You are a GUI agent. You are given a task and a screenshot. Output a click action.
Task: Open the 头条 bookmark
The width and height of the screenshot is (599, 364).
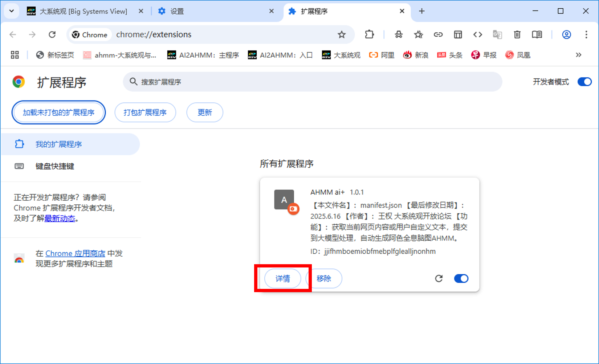click(450, 55)
